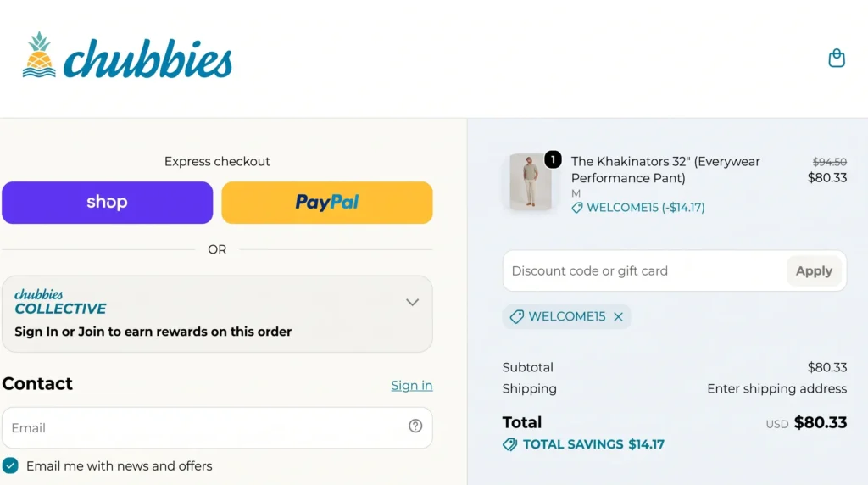
Task: Click the tag icon in WELCOME15 chip
Action: pyautogui.click(x=516, y=316)
